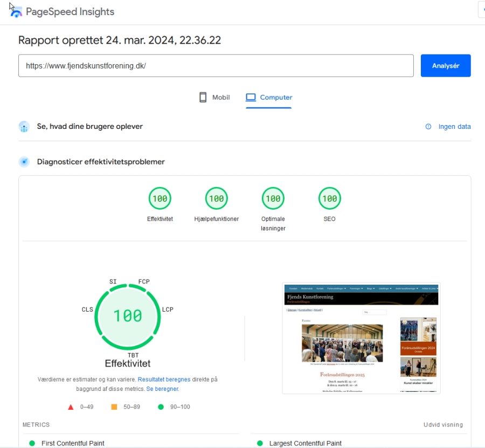This screenshot has height=448, width=485.
Task: Click green dot beside First Contentful Paint
Action: 32,443
